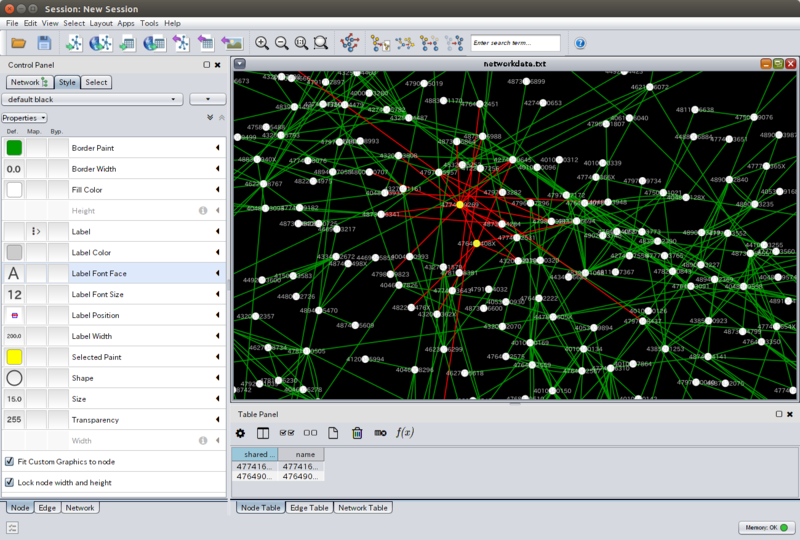The height and width of the screenshot is (540, 800).
Task: Select the Node Table tab
Action: pyautogui.click(x=261, y=507)
